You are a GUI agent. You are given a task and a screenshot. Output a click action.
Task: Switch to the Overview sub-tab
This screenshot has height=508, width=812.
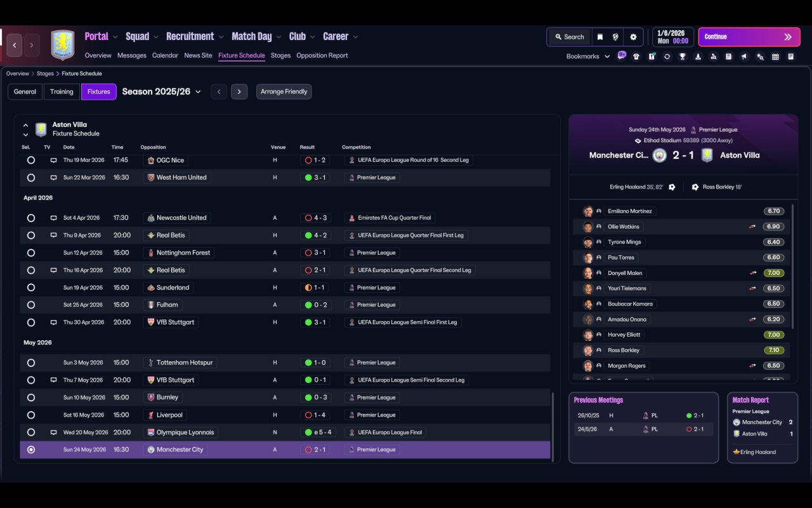(98, 55)
